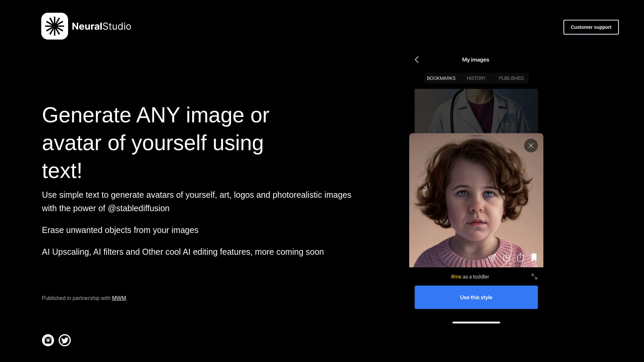Screen dimensions: 644x362
Task: Click the Instagram icon in footer
Action: pyautogui.click(x=48, y=340)
